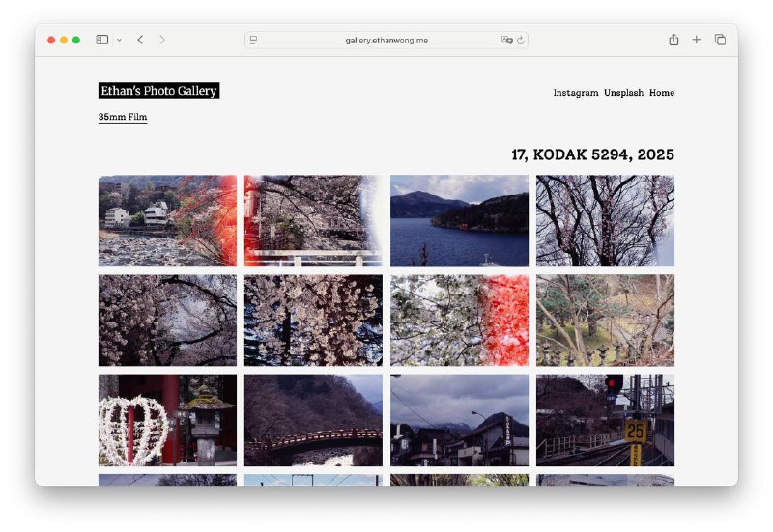Go back to the previous page
The image size is (773, 532).
140,40
